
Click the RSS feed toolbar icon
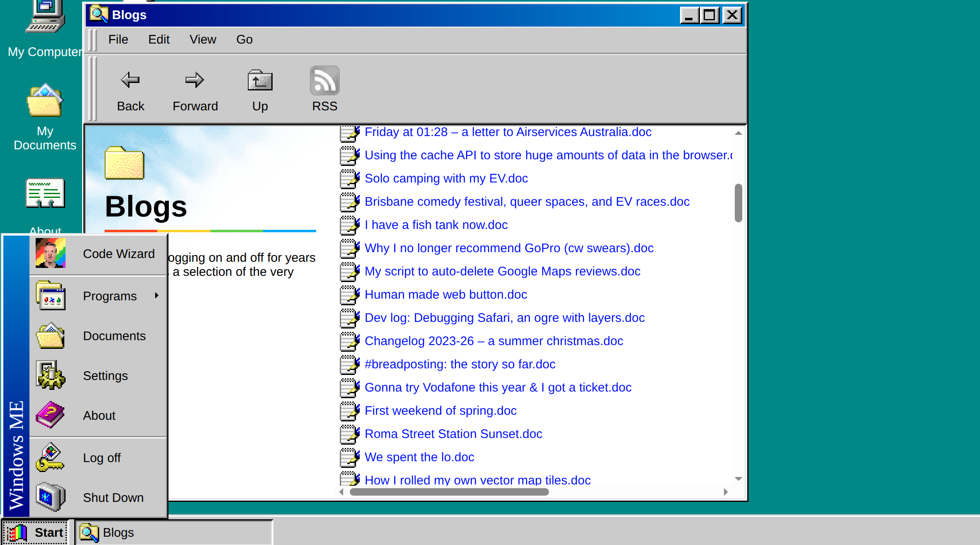(x=324, y=80)
